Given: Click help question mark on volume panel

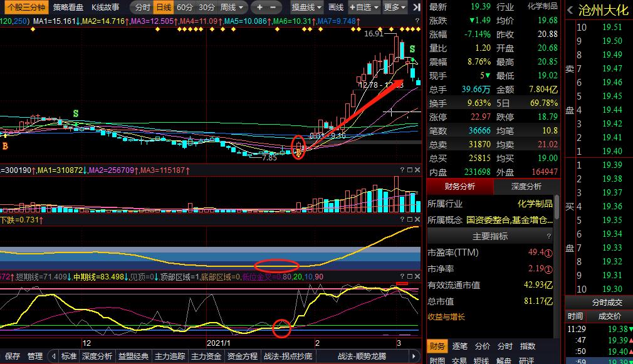Looking at the screenshot, I should pyautogui.click(x=402, y=170).
